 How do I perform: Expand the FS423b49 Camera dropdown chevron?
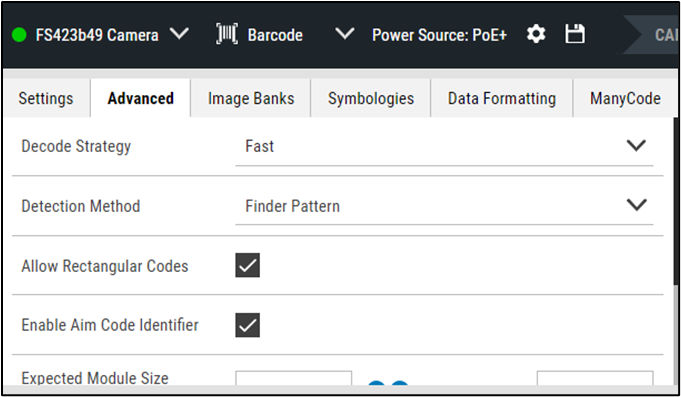tap(179, 33)
